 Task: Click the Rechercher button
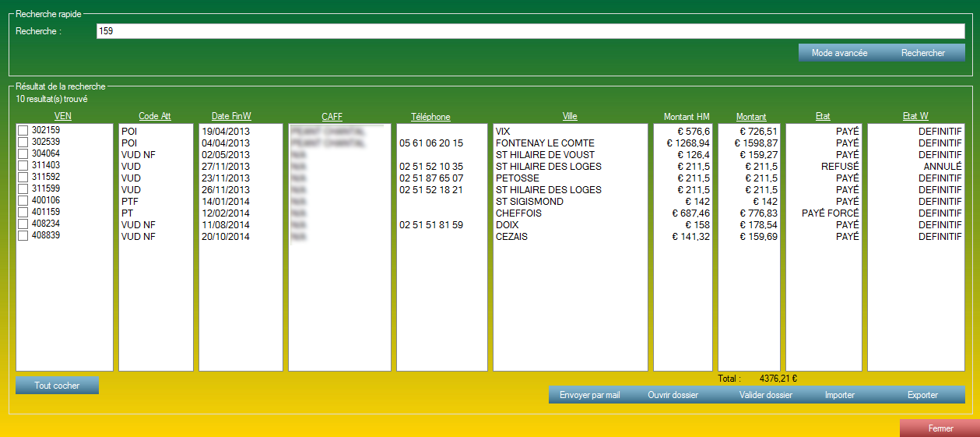coord(922,53)
